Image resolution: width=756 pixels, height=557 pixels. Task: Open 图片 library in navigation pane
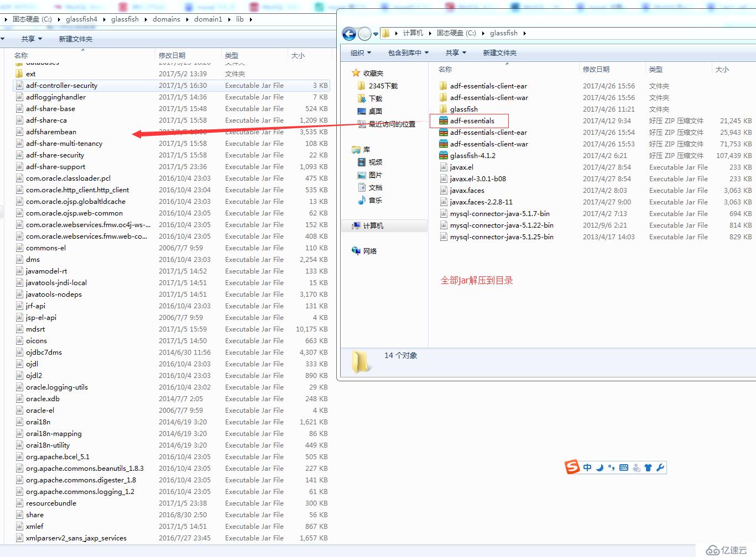tap(370, 175)
